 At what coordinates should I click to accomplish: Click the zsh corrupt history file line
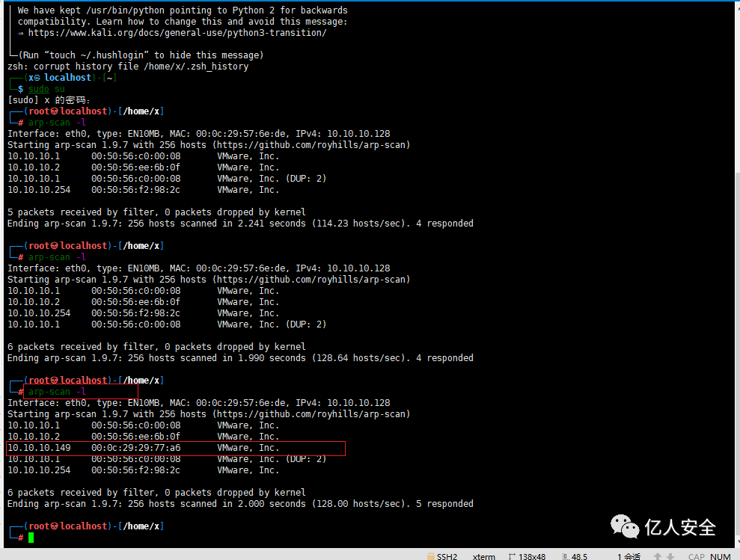tap(128, 67)
